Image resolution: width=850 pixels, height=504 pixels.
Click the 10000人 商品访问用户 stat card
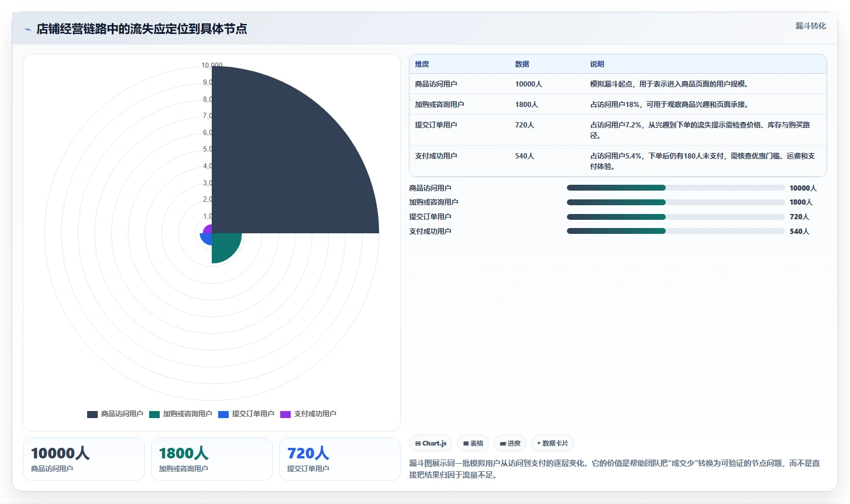coord(84,459)
